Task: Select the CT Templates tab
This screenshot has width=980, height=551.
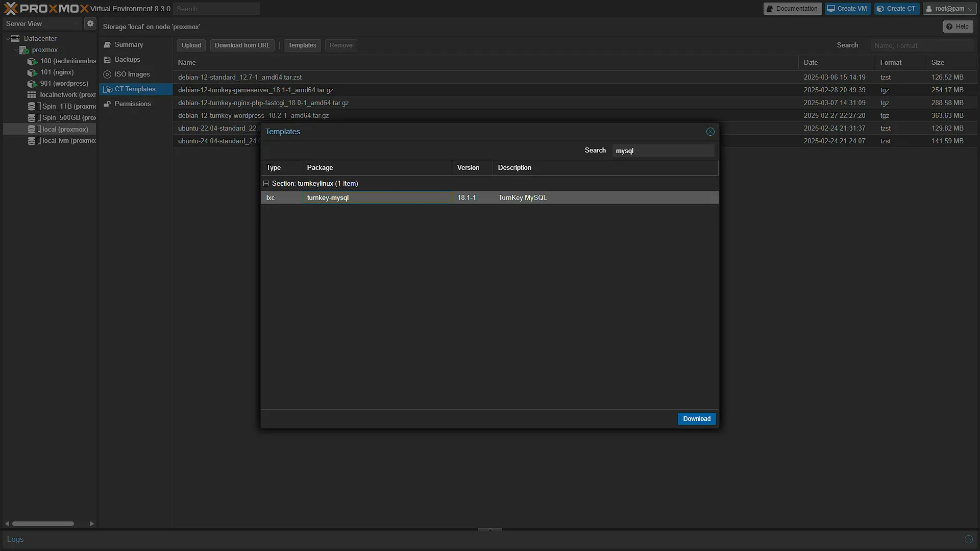Action: [135, 89]
